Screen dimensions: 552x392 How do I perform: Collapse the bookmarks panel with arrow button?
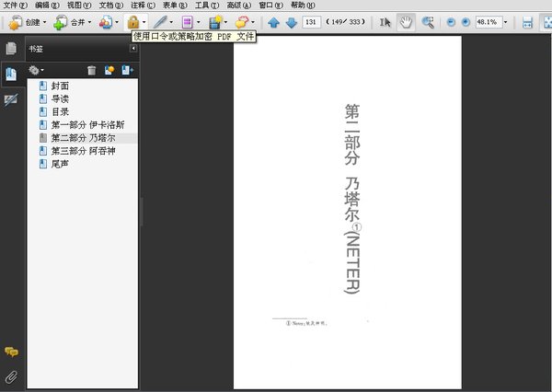(133, 49)
